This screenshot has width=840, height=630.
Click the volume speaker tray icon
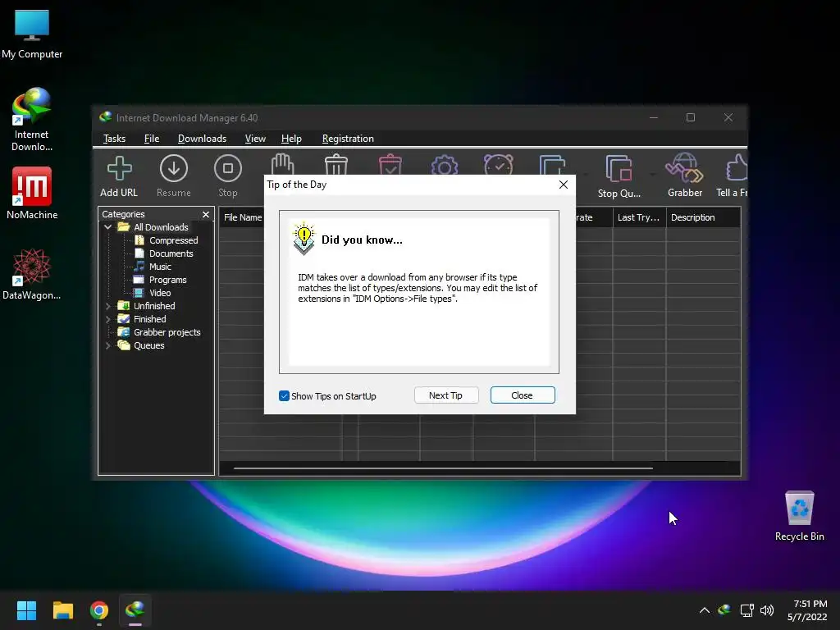click(x=767, y=609)
